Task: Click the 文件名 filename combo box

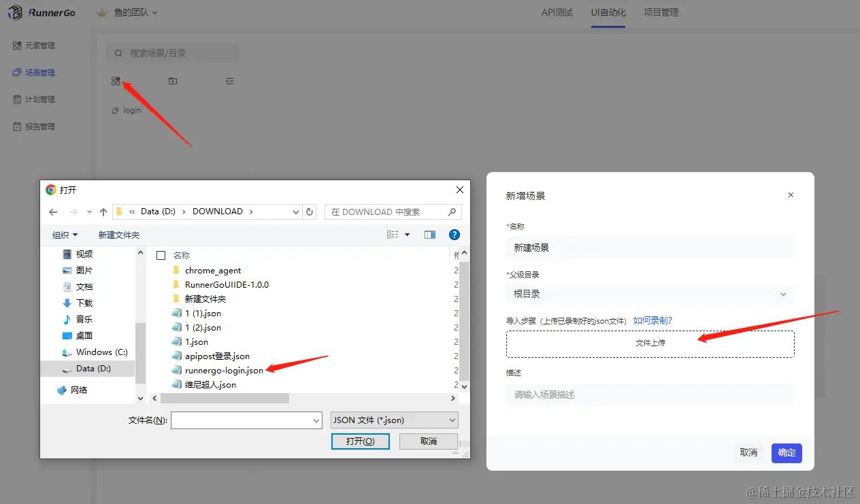Action: pyautogui.click(x=246, y=420)
